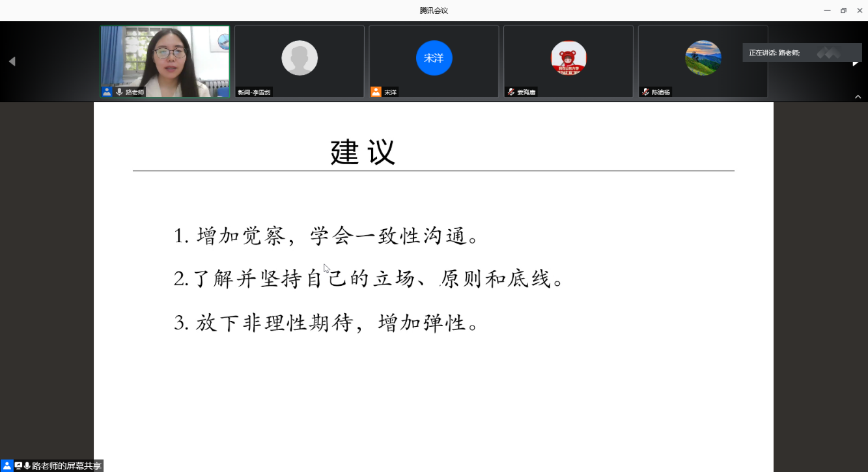The width and height of the screenshot is (868, 472).
Task: Select 路老师's video thumbnail
Action: [165, 59]
